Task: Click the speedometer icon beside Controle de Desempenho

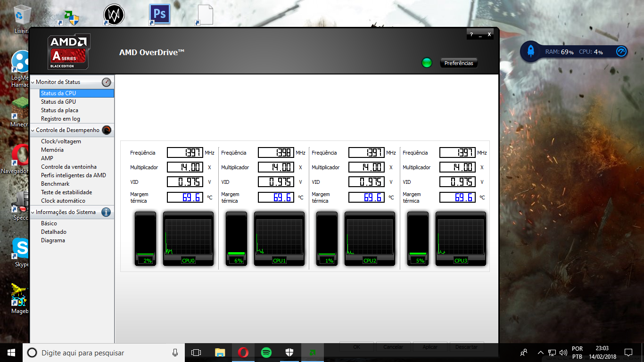Action: [107, 130]
